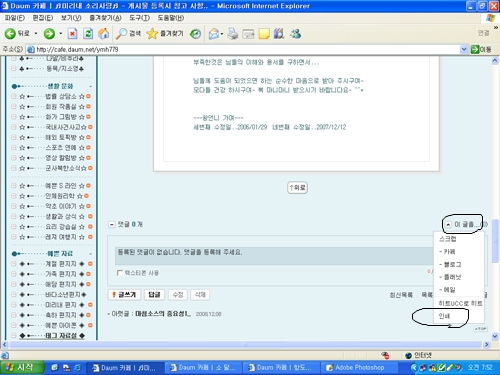Go back using the green Back arrow
The image size is (500, 375).
point(10,33)
